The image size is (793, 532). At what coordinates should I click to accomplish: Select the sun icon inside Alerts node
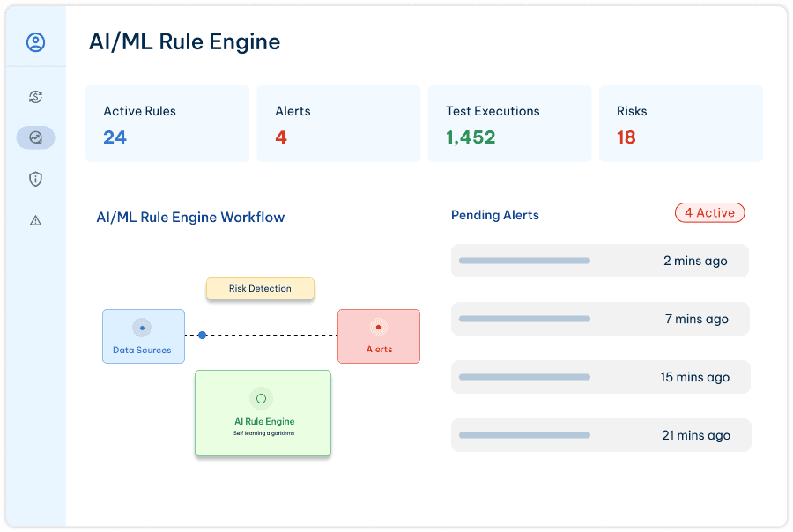coord(378,326)
